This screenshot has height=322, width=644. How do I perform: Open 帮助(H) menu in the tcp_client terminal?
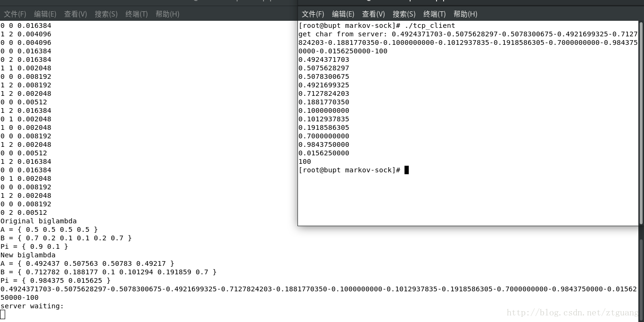(x=465, y=14)
